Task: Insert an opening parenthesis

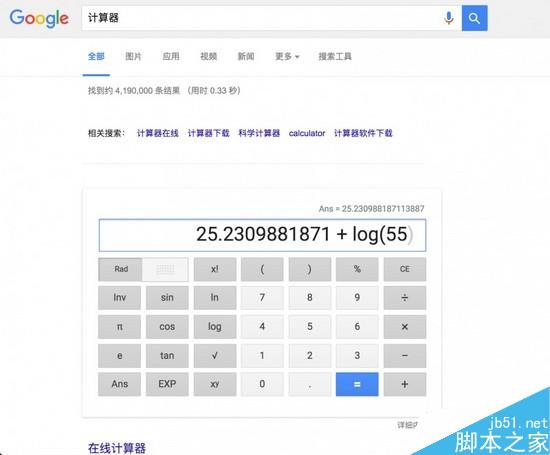Action: 262,269
